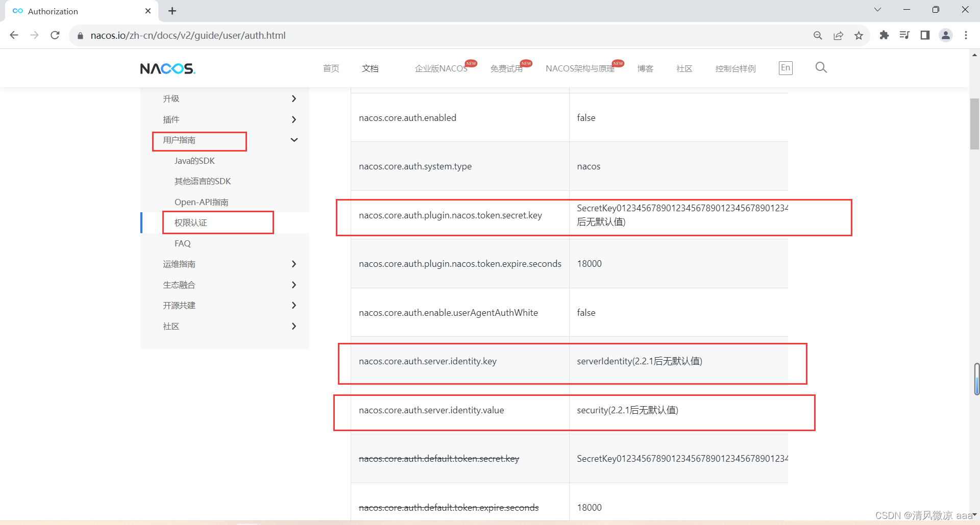Viewport: 980px width, 525px height.
Task: Open the zoom magnifier in the address bar
Action: (818, 35)
